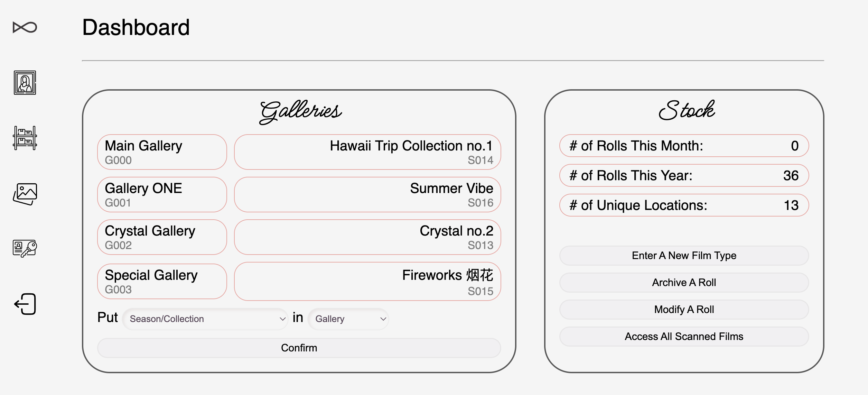Click Archive A Roll button
This screenshot has height=395, width=868.
684,283
